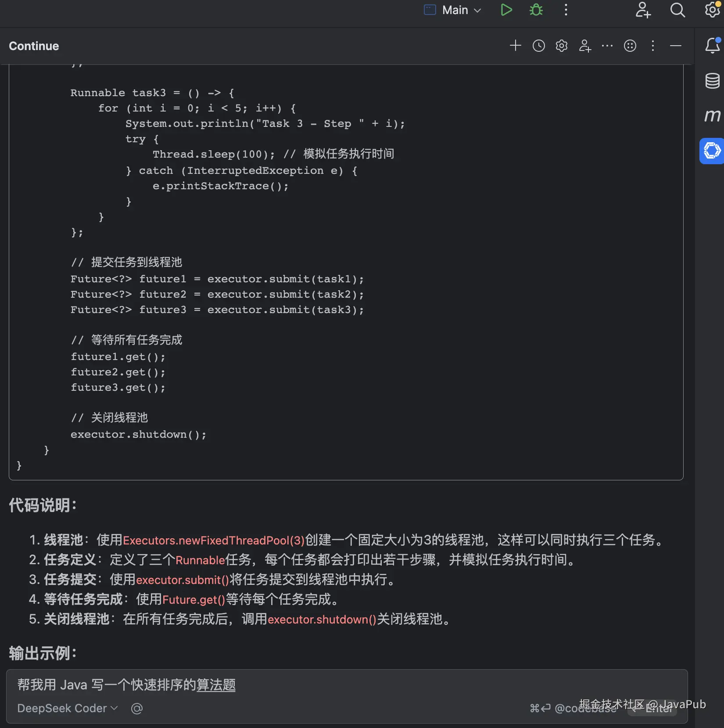The image size is (724, 728).
Task: Click the code line 'Runnable task3 = () -> {'
Action: (x=152, y=93)
